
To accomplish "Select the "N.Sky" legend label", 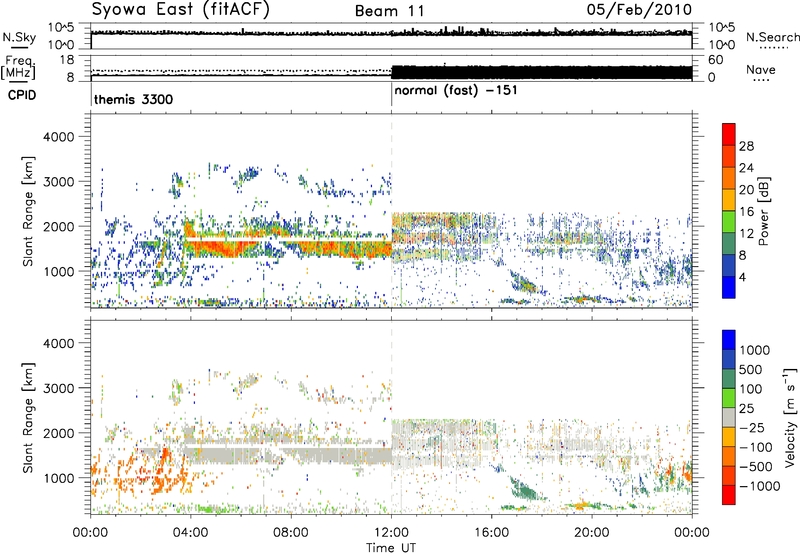I will click(x=19, y=37).
